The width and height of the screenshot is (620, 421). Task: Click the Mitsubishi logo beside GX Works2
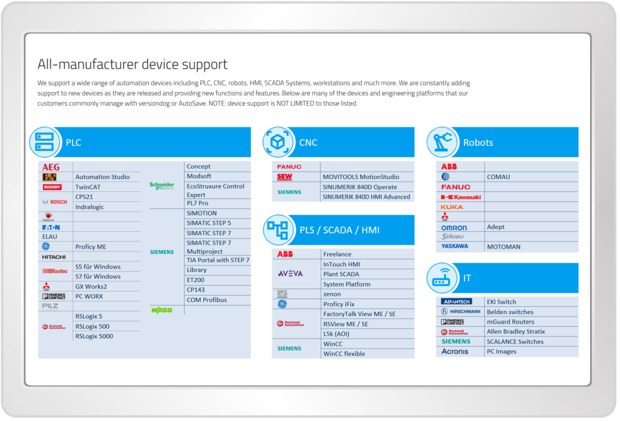pyautogui.click(x=46, y=286)
